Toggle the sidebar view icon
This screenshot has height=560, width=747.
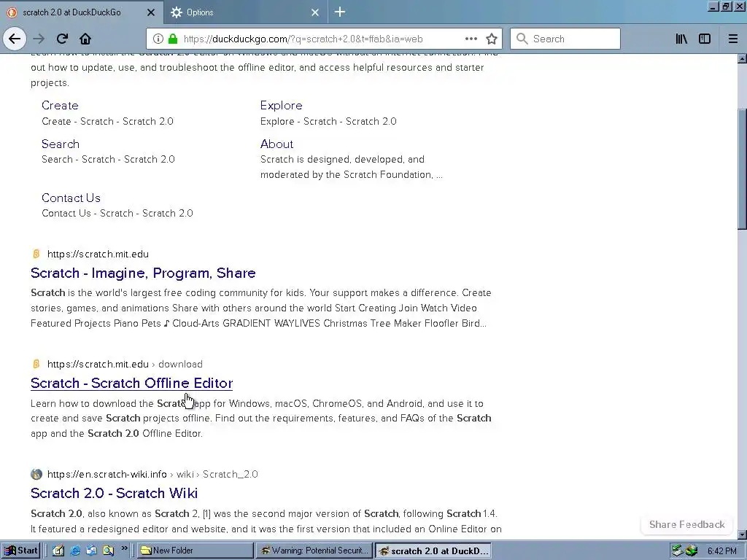(x=705, y=39)
